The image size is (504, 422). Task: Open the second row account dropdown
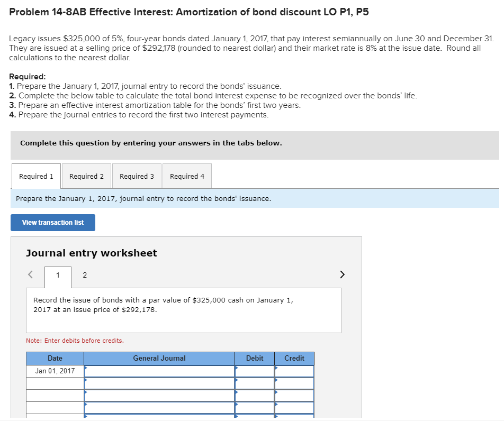click(159, 382)
